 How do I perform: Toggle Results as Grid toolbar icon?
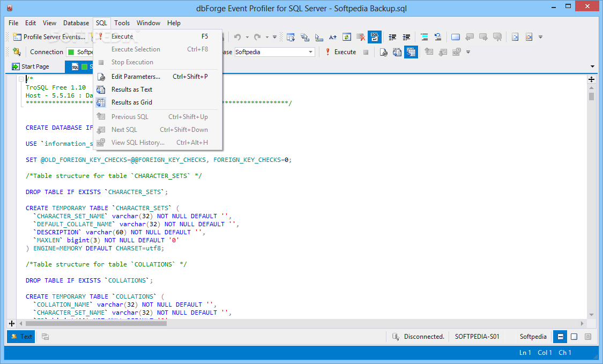click(x=411, y=52)
